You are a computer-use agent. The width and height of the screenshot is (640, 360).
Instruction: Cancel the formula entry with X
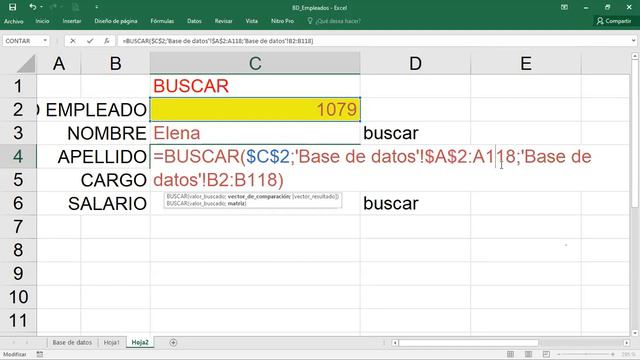pos(73,41)
